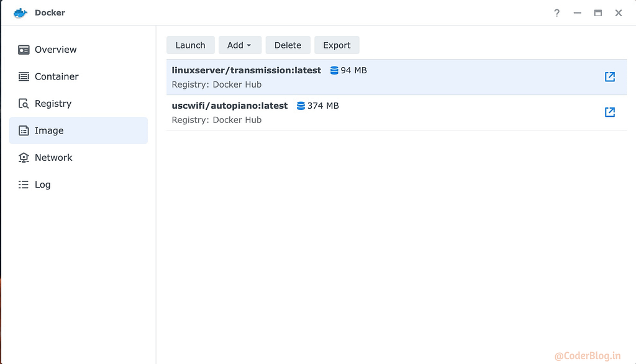
Task: Switch to the Container tab
Action: click(78, 76)
